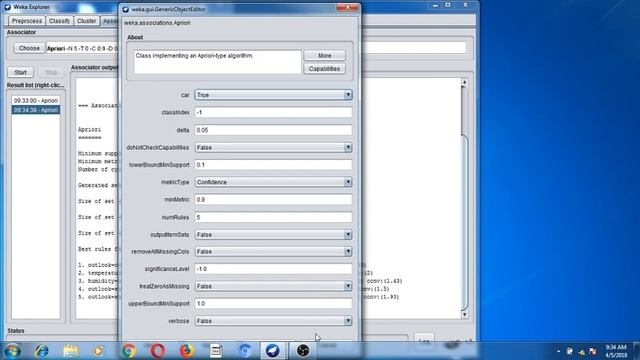Switch to the Preprocess tab

tap(27, 21)
